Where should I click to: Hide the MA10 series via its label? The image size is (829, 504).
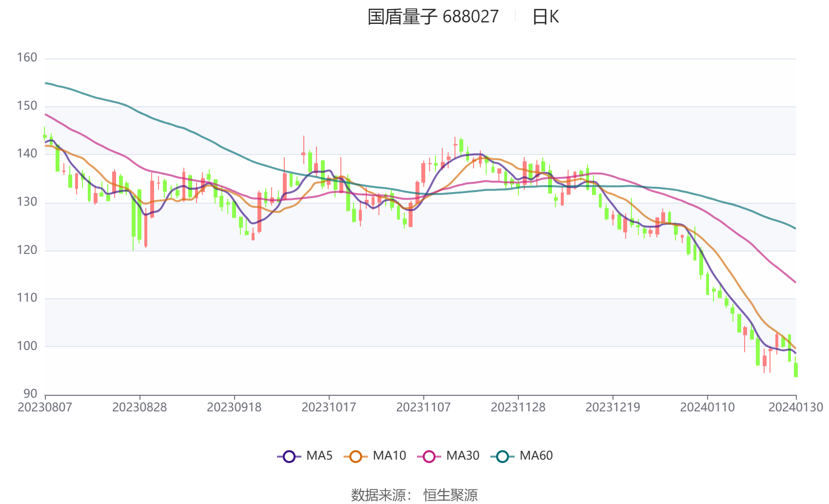(389, 456)
